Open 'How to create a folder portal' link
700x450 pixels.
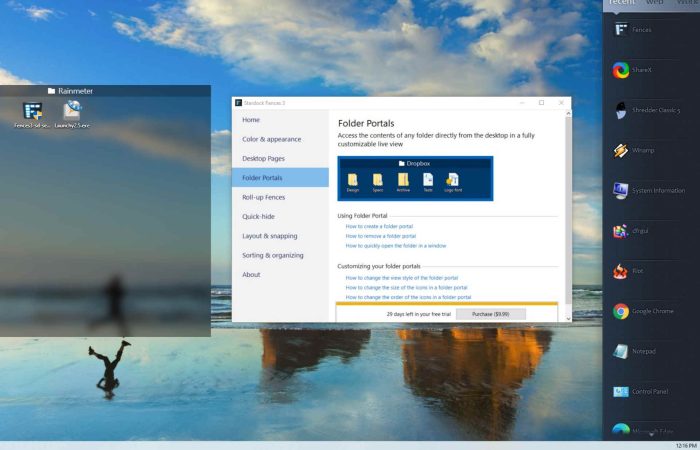point(379,226)
